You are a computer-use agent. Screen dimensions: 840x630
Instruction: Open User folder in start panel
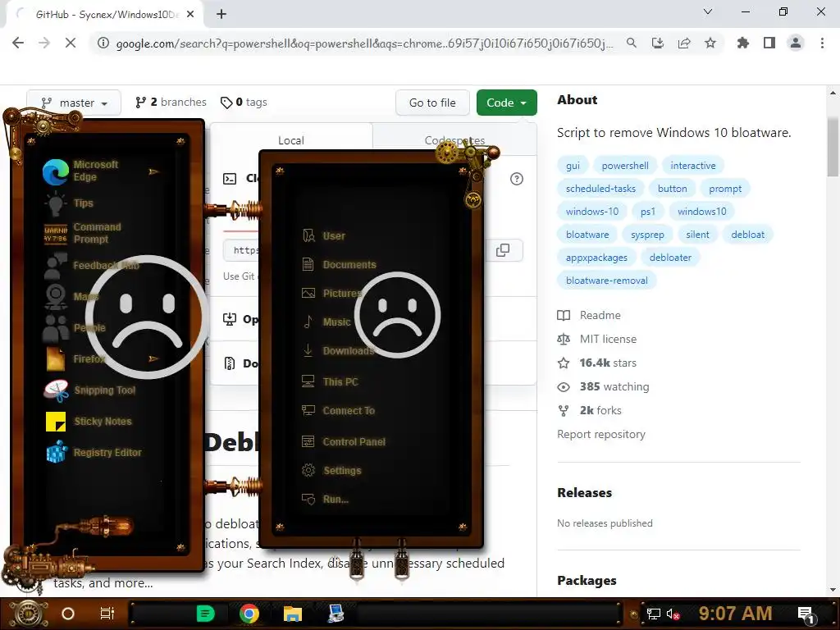click(324, 235)
